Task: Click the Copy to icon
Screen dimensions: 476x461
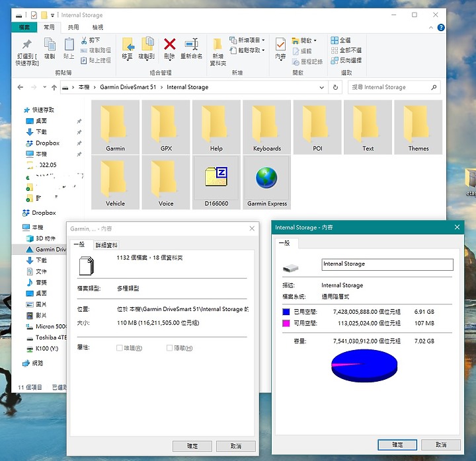Action: click(x=147, y=44)
